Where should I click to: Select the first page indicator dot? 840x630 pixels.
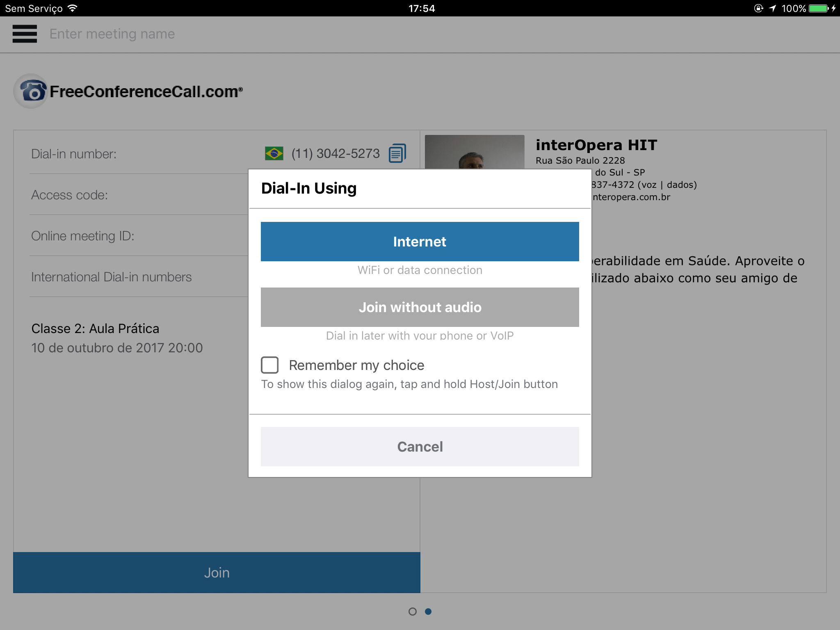(413, 612)
